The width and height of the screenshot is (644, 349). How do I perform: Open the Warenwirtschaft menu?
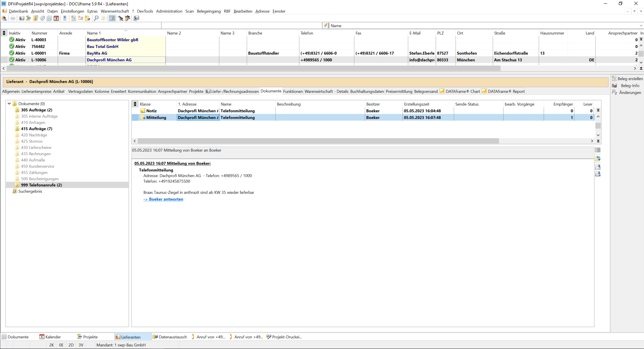click(115, 11)
